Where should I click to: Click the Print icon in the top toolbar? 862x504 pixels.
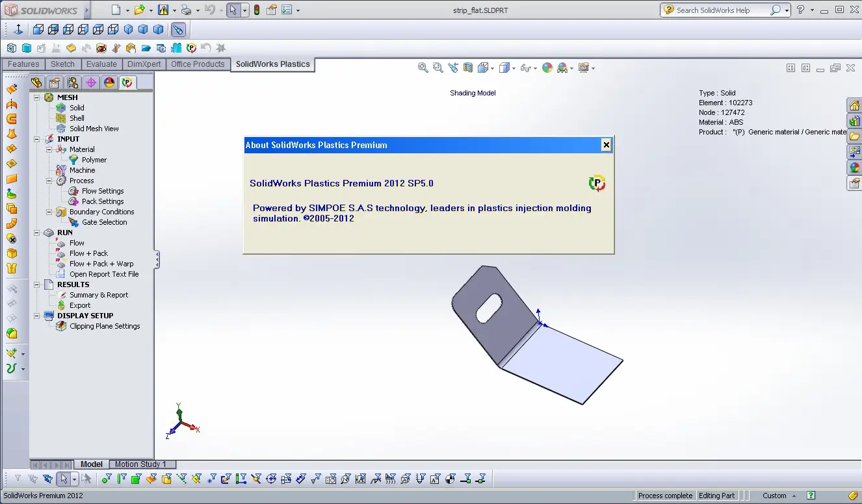186,10
